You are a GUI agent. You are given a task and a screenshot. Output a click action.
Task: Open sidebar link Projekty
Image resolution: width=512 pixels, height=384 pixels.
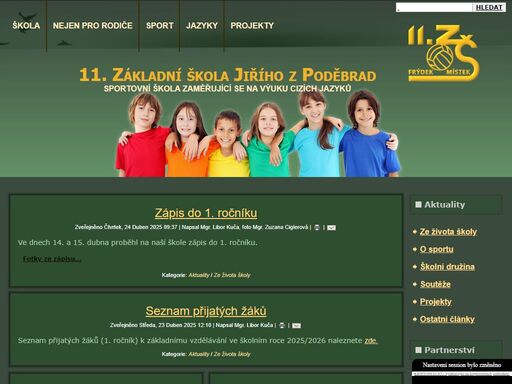[435, 302]
